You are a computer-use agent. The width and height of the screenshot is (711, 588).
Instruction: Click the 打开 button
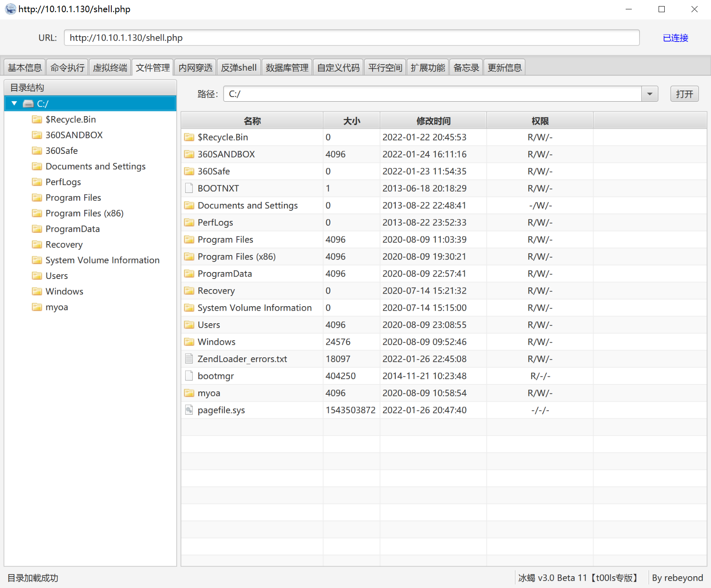click(x=685, y=94)
